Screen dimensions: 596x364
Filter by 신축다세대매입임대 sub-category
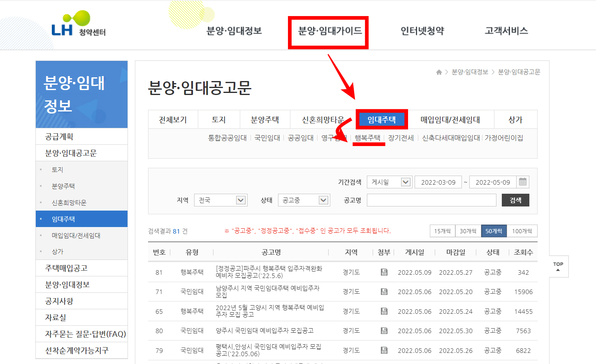pyautogui.click(x=451, y=138)
